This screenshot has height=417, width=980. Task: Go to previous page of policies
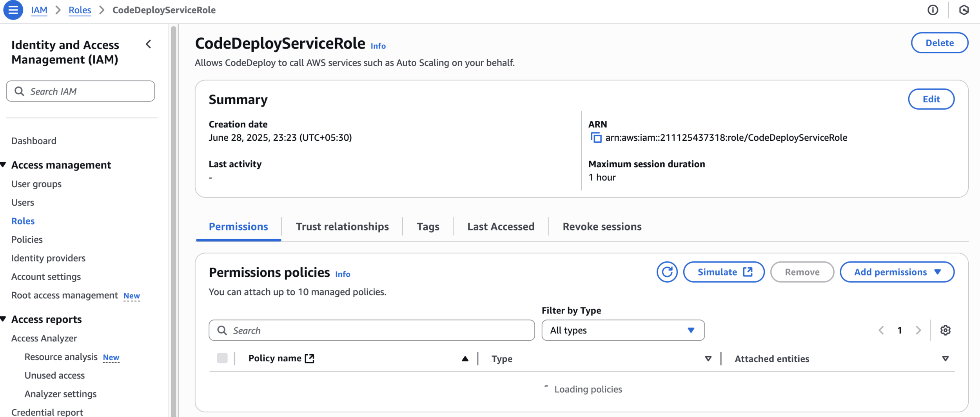coord(881,330)
